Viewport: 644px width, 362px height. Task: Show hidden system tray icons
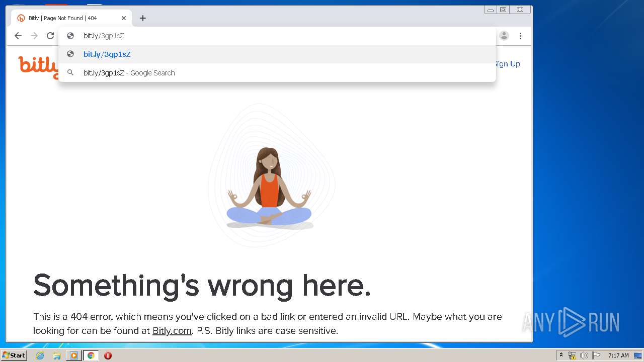tap(561, 355)
